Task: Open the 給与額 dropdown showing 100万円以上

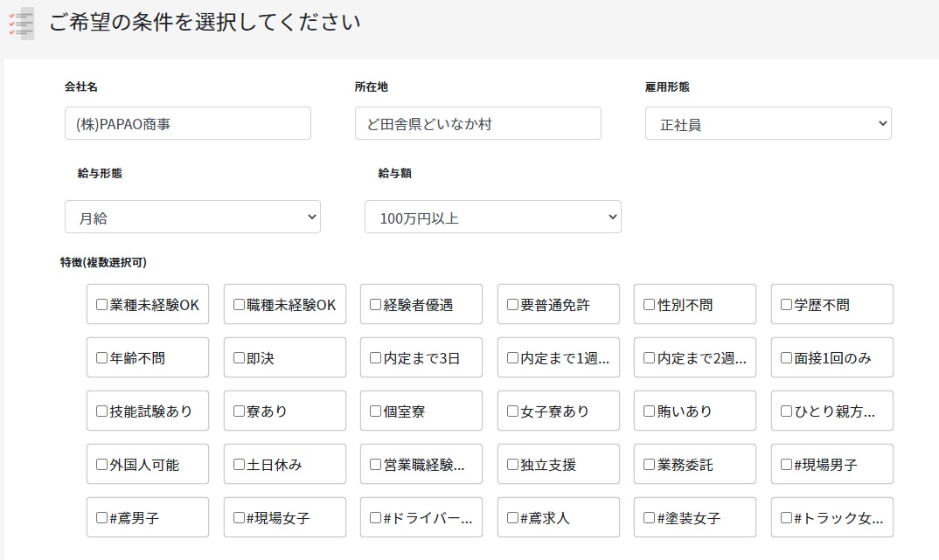Action: tap(492, 218)
